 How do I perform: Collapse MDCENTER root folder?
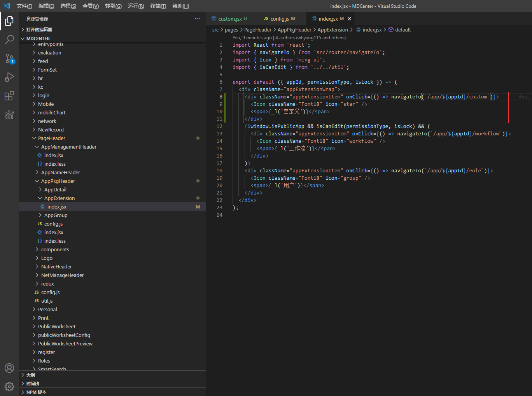click(112, 39)
